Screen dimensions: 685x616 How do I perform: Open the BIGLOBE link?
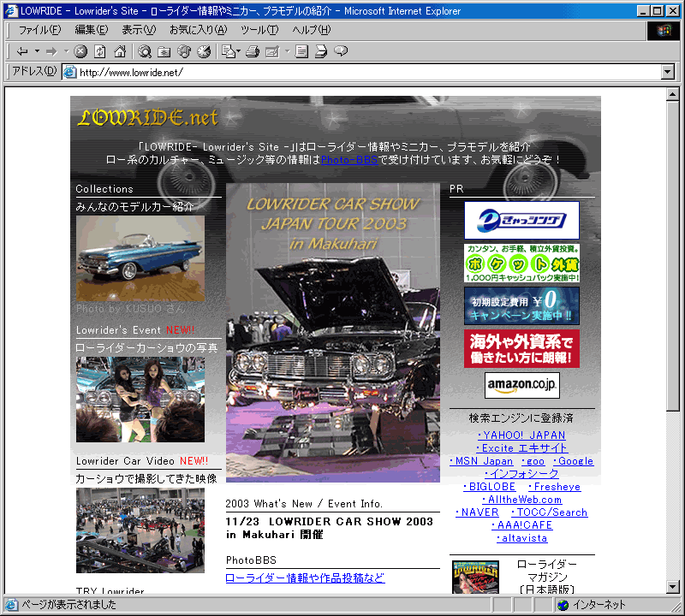pyautogui.click(x=489, y=487)
